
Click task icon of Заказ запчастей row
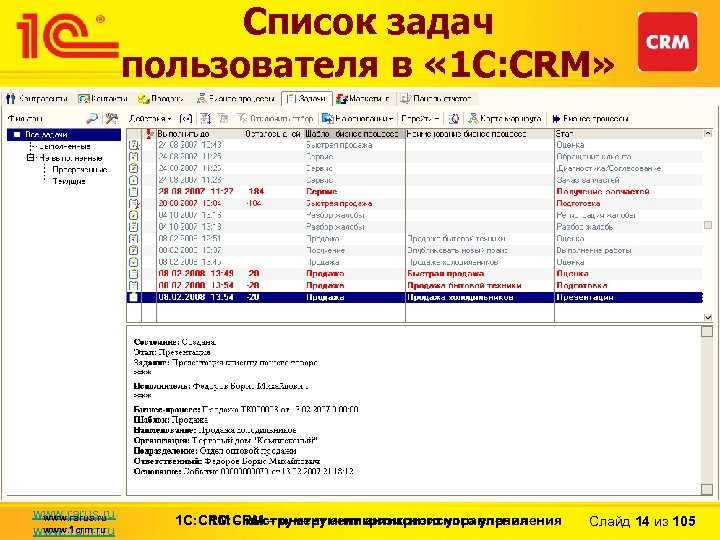coord(133,180)
